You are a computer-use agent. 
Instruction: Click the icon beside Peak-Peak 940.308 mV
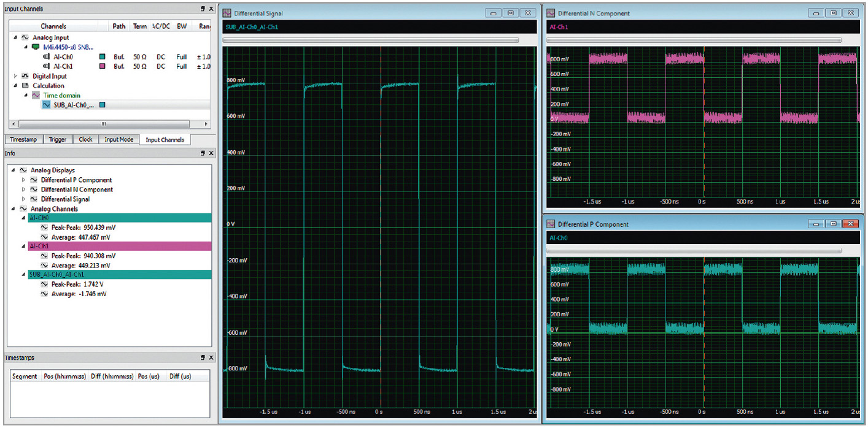click(x=44, y=256)
